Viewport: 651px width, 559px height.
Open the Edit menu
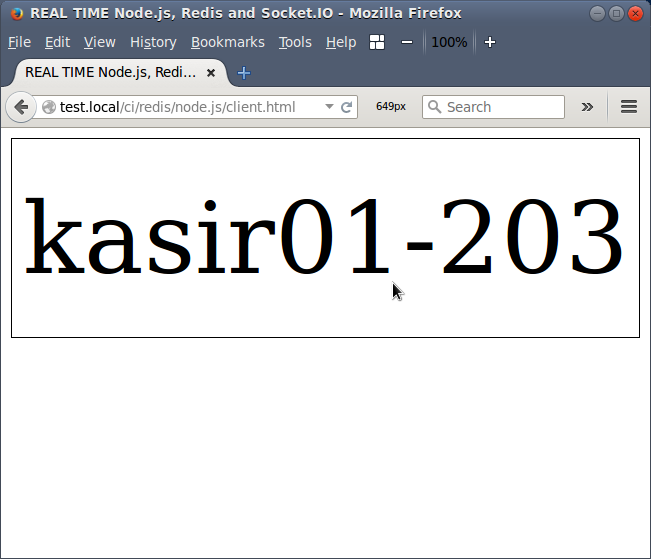click(x=57, y=42)
